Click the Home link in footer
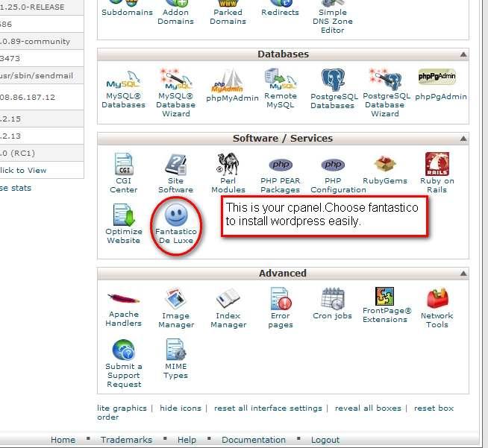Image resolution: width=488 pixels, height=448 pixels. [63, 440]
